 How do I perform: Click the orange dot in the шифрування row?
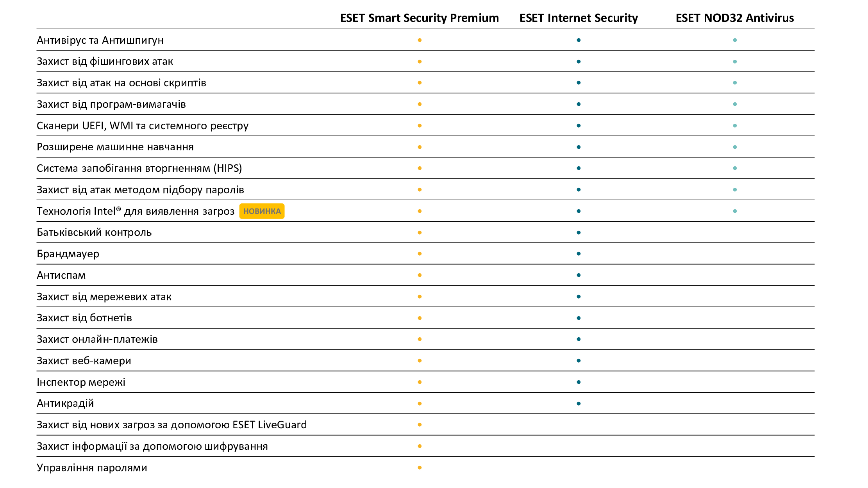(420, 446)
